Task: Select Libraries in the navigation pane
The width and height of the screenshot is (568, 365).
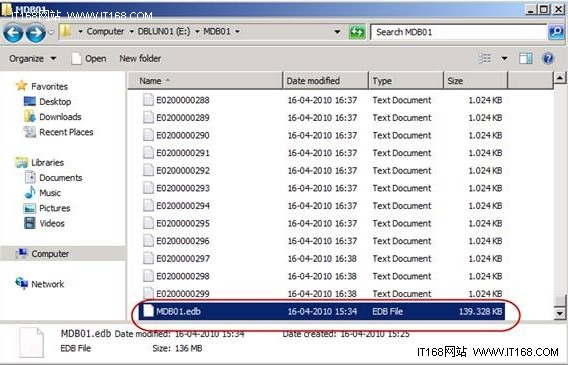Action: pos(47,163)
